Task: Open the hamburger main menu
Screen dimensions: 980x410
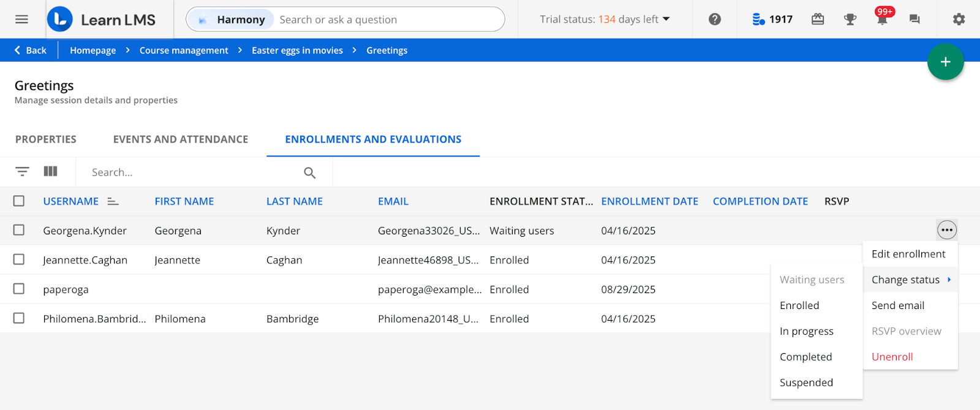Action: coord(21,19)
